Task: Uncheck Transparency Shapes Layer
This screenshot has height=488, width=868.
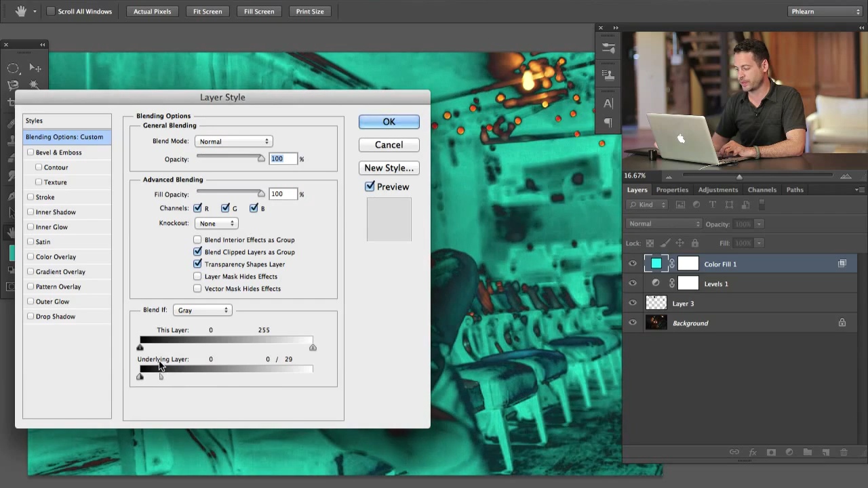Action: click(197, 264)
